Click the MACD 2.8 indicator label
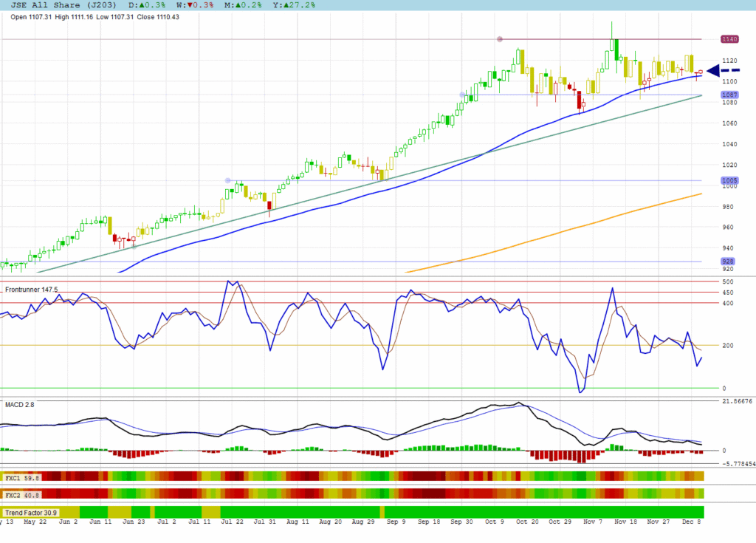This screenshot has height=543, width=756. (19, 405)
